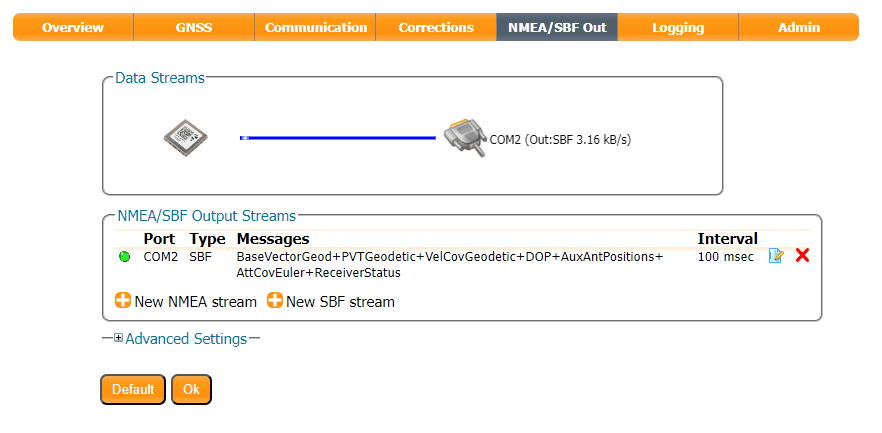882x433 pixels.
Task: Open the Overview tab
Action: click(73, 27)
